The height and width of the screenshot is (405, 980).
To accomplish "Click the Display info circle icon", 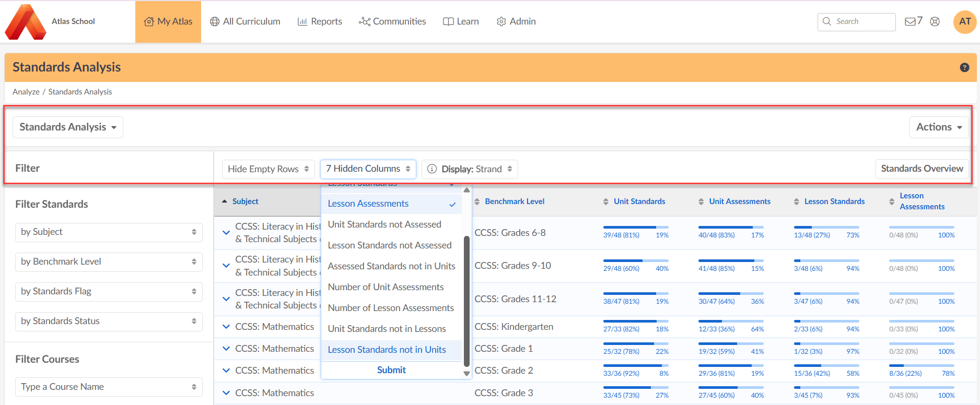I will pyautogui.click(x=432, y=169).
